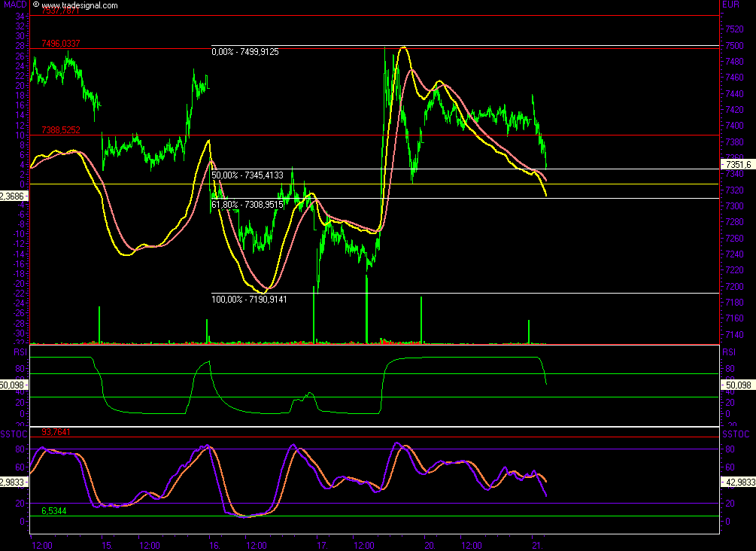Jump to date marker 15. on time axis
The height and width of the screenshot is (551, 756).
pyautogui.click(x=107, y=543)
